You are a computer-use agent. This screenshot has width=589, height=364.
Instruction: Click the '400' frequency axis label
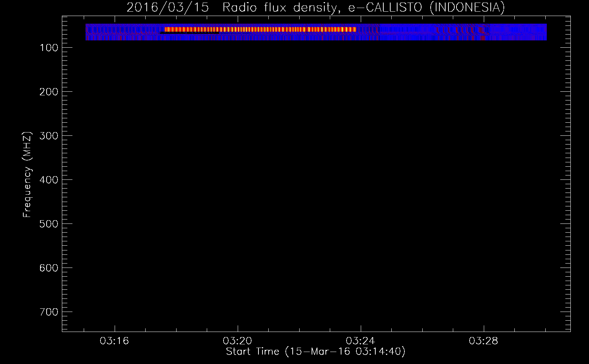[49, 180]
